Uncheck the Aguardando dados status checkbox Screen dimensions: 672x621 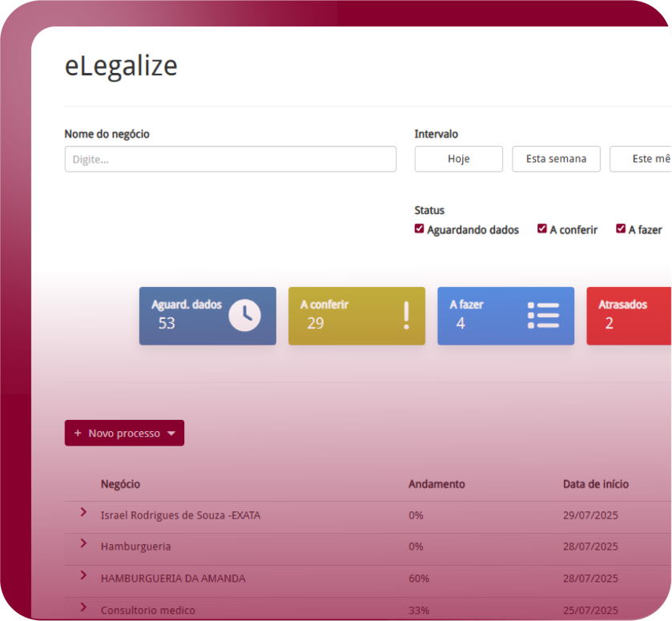coord(419,229)
